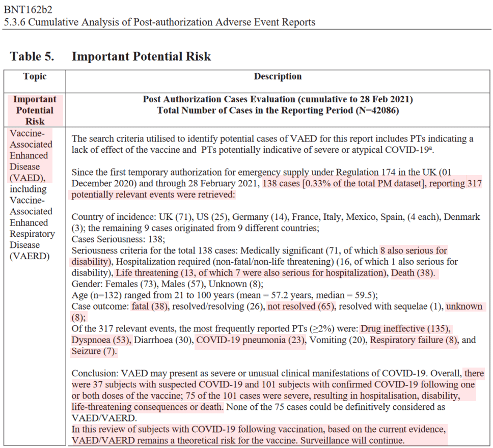Click highlighted '75 of the 101 cases were severe' phrase
The width and height of the screenshot is (493, 448).
click(x=248, y=396)
